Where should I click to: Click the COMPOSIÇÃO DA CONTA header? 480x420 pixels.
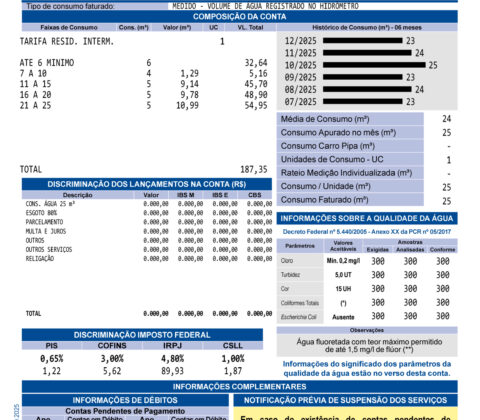[x=240, y=17]
